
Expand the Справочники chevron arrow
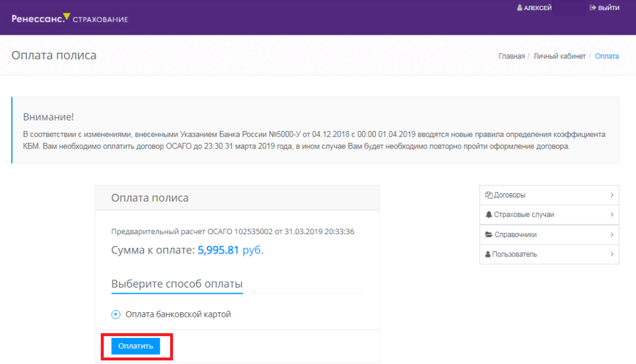(612, 235)
